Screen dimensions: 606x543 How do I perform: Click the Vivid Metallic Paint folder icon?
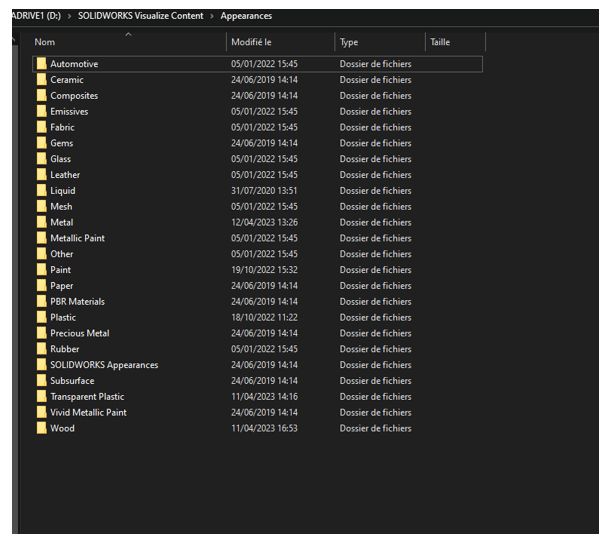(42, 412)
